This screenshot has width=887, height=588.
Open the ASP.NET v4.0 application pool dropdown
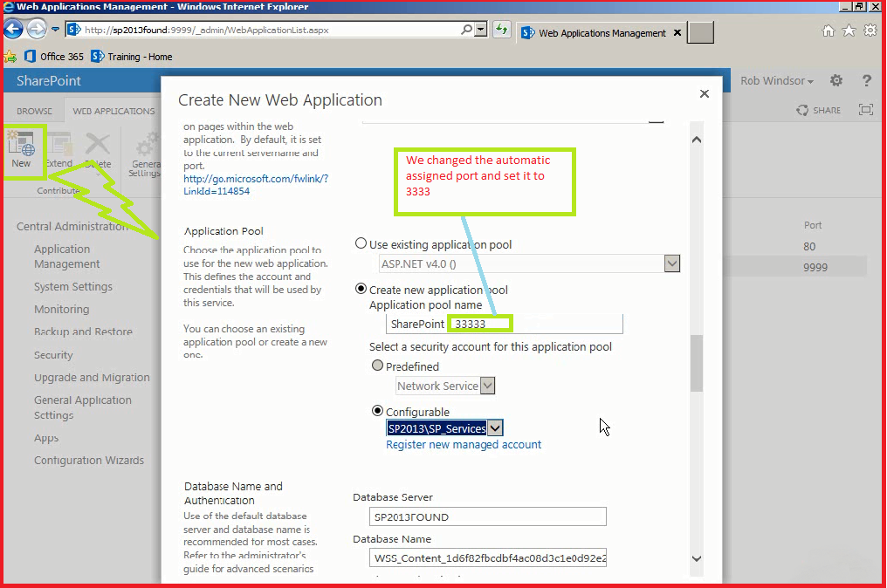[x=670, y=263]
